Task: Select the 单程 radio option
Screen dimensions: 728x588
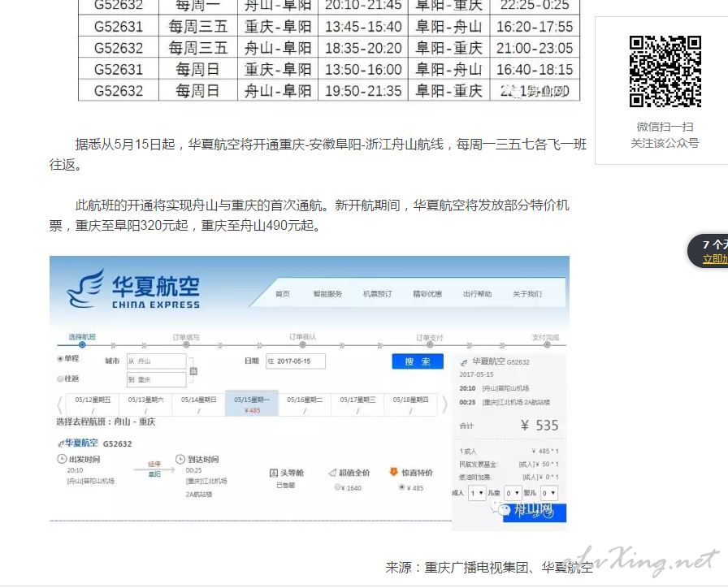Action: tap(60, 358)
